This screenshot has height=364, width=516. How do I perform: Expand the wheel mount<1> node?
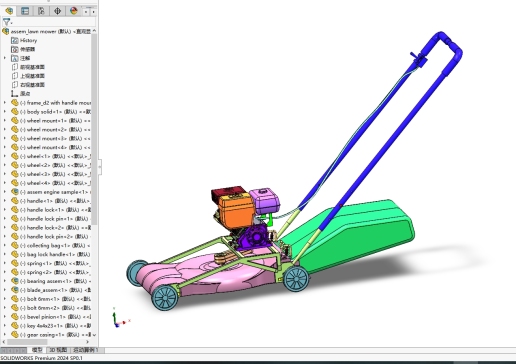point(5,120)
